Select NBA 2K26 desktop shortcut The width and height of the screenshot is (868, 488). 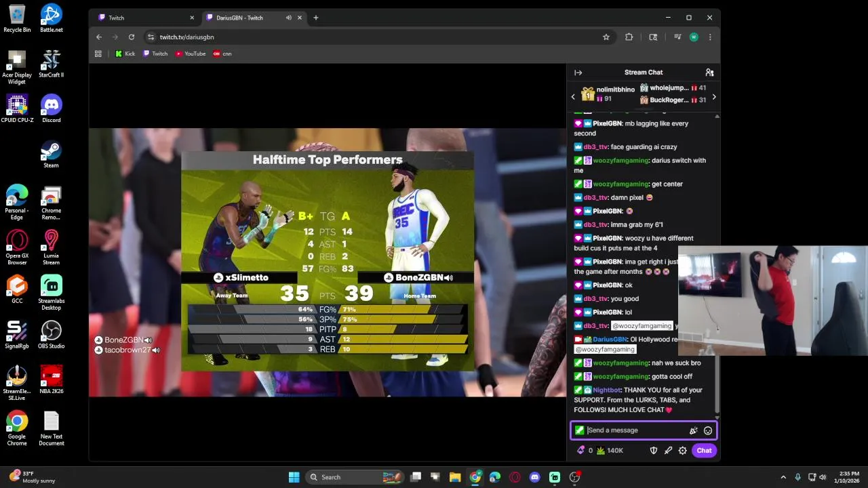pos(51,380)
